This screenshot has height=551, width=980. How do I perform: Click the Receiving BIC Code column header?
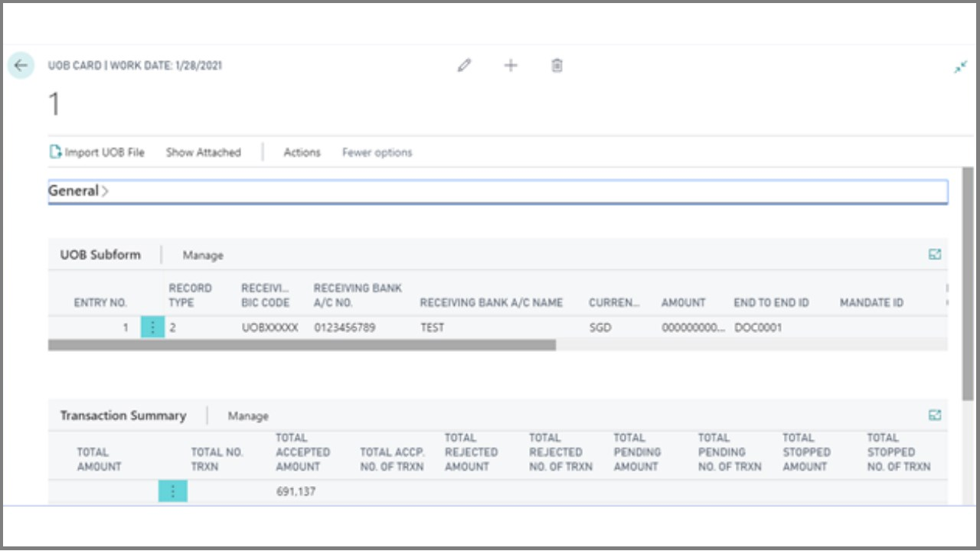click(x=266, y=295)
